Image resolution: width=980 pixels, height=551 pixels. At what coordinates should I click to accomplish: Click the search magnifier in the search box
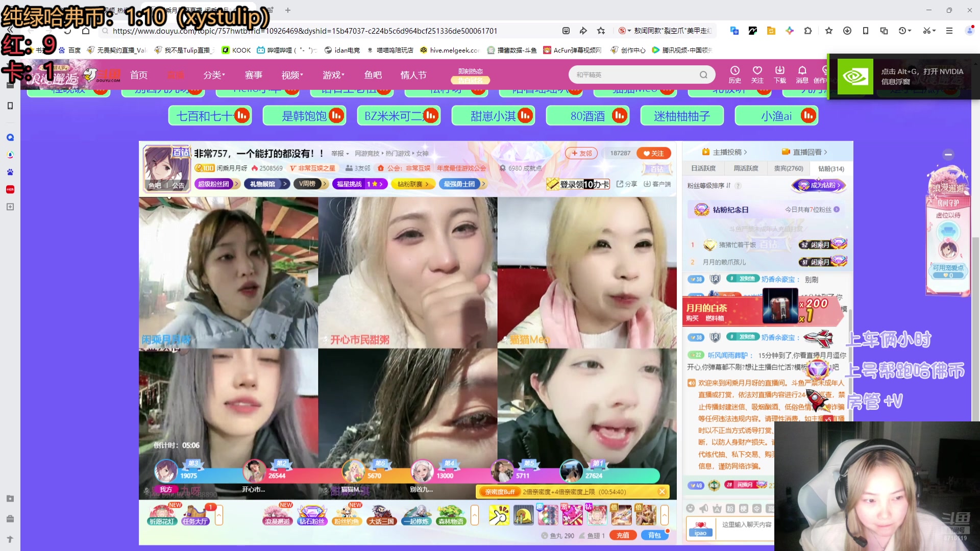coord(703,75)
